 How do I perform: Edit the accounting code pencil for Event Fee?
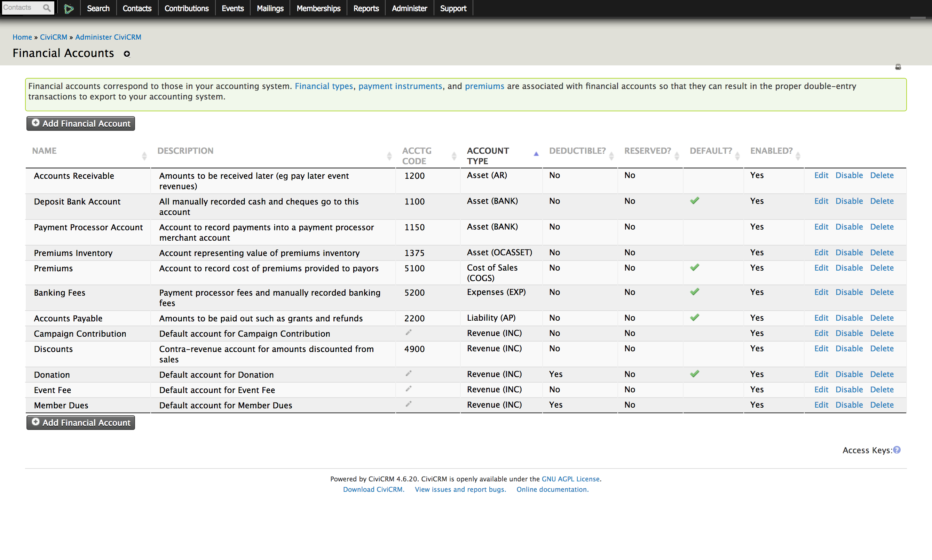tap(409, 389)
